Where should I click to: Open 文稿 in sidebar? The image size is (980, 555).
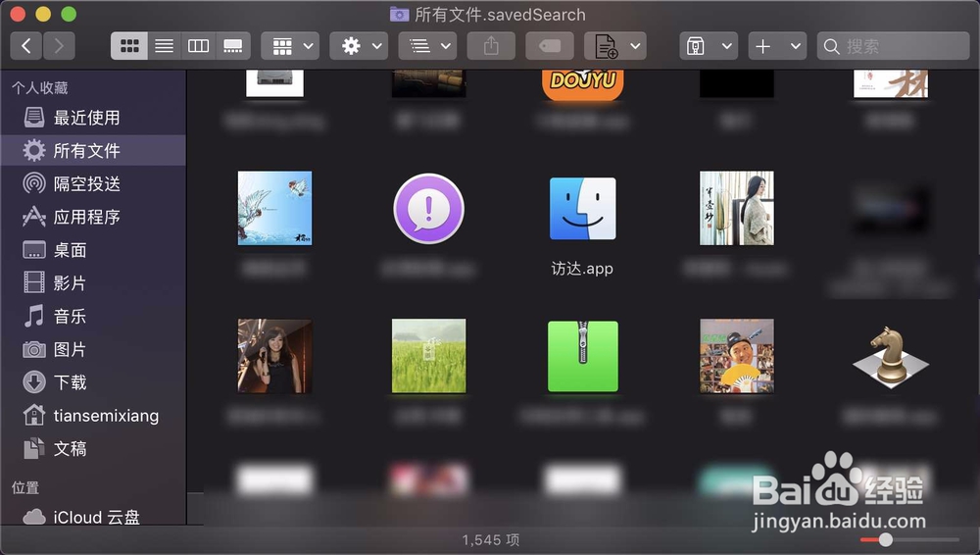[93, 449]
